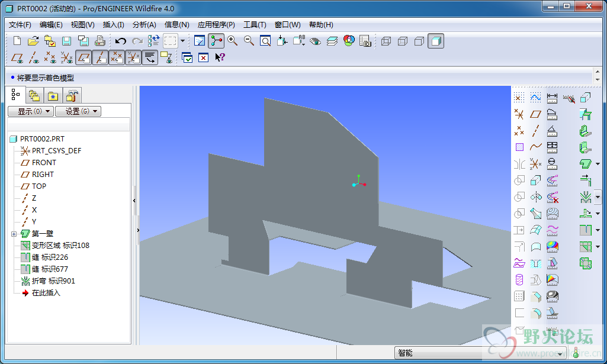This screenshot has height=364, width=607.
Task: Select the datum axis tool in right toolbar
Action: [536, 131]
